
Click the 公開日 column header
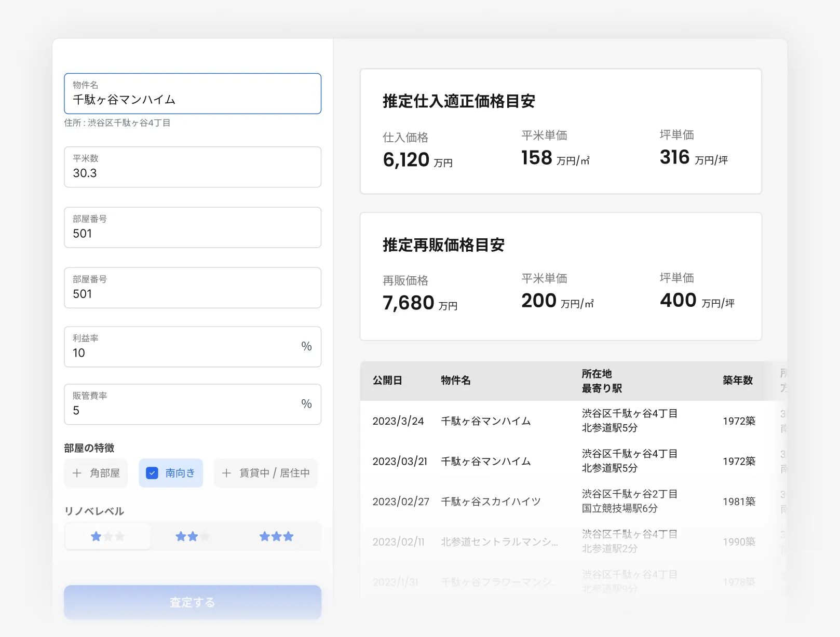tap(387, 381)
